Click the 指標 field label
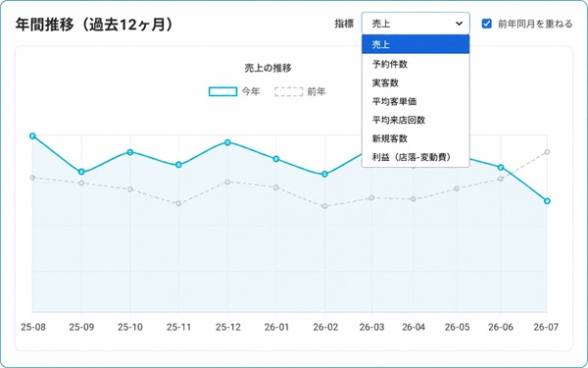 [344, 24]
